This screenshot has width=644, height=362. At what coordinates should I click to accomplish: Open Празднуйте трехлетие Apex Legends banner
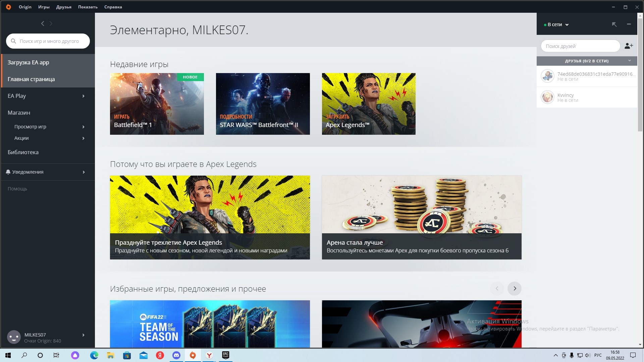pos(210,217)
